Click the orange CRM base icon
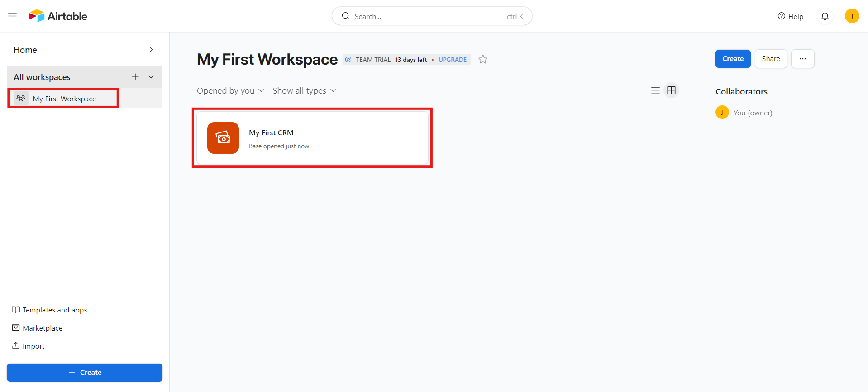Viewport: 868px width, 392px height. coord(223,138)
